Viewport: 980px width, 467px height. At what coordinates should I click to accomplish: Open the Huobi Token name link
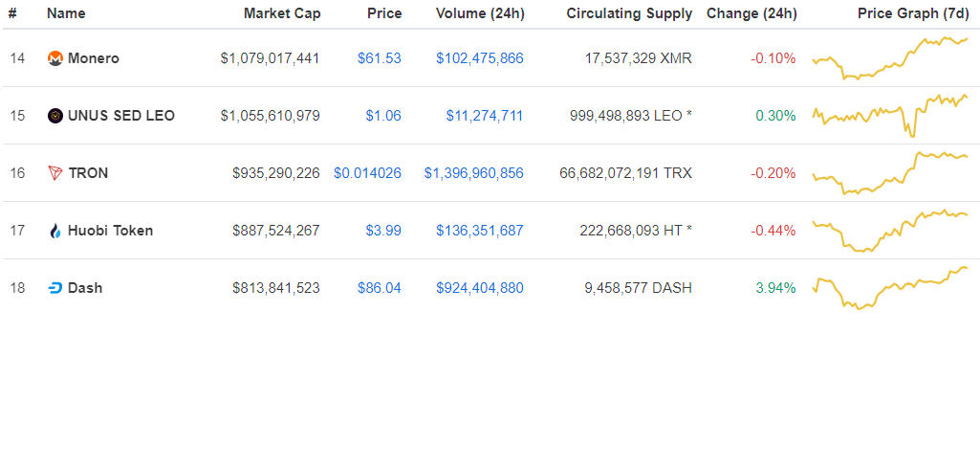(x=110, y=231)
